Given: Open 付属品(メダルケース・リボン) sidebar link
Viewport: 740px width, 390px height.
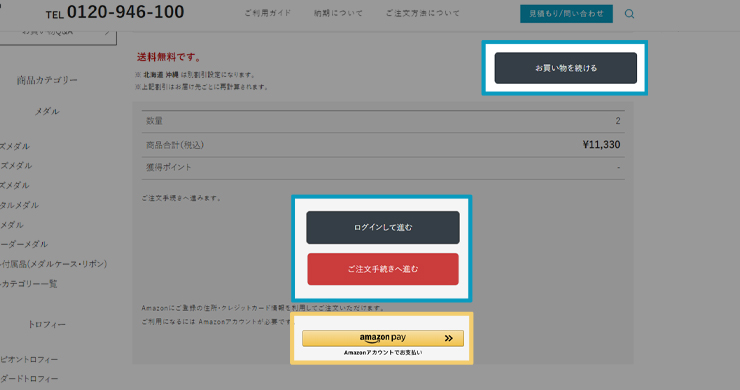Looking at the screenshot, I should coord(53,264).
